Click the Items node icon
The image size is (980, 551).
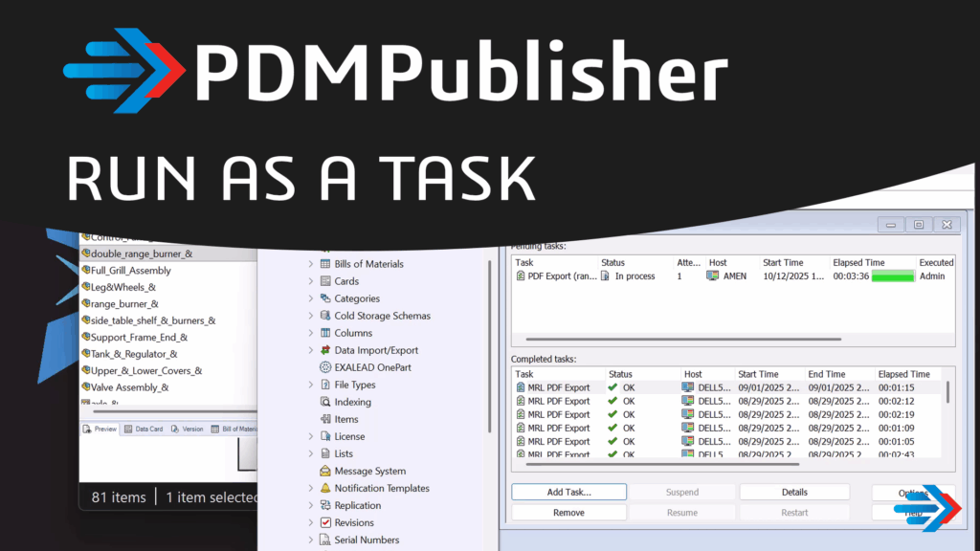click(325, 419)
